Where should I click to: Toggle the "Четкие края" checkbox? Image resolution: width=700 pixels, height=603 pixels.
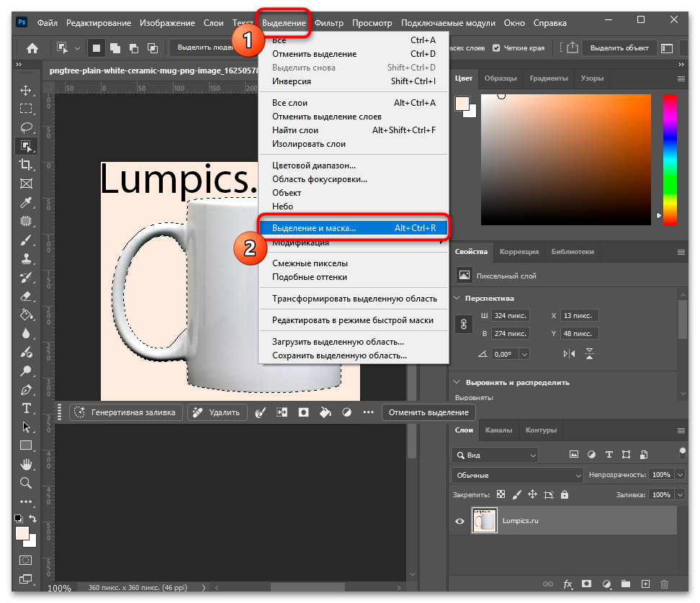[496, 48]
